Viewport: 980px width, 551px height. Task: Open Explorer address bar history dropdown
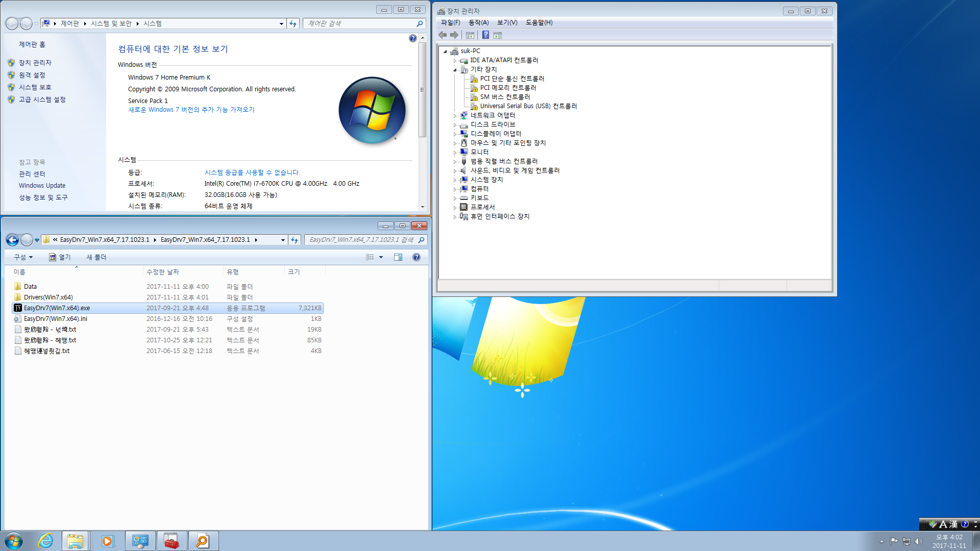pos(283,240)
